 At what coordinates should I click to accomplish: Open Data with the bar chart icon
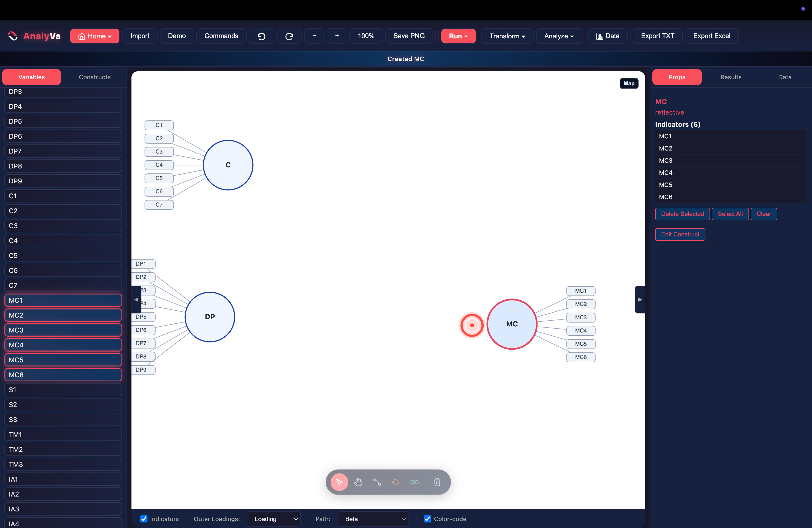pyautogui.click(x=608, y=36)
